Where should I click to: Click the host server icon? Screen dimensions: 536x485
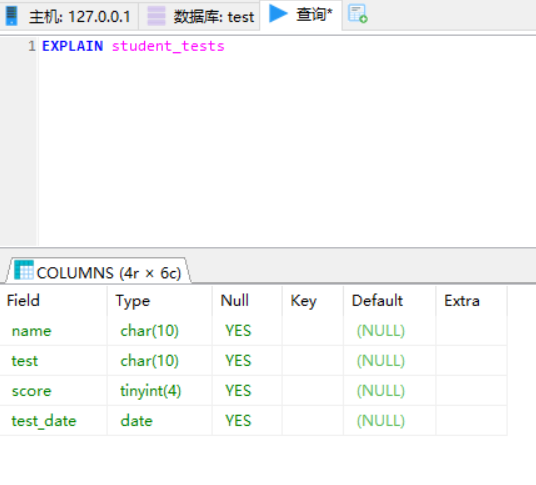[x=11, y=16]
